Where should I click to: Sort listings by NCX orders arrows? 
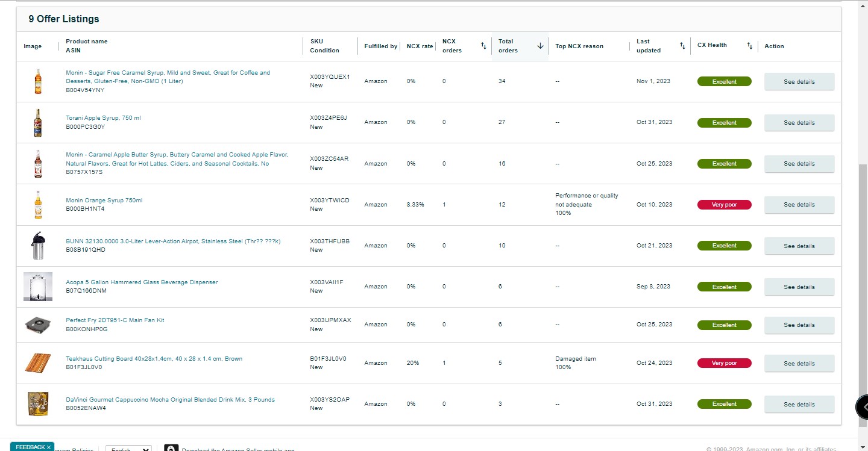(x=483, y=46)
